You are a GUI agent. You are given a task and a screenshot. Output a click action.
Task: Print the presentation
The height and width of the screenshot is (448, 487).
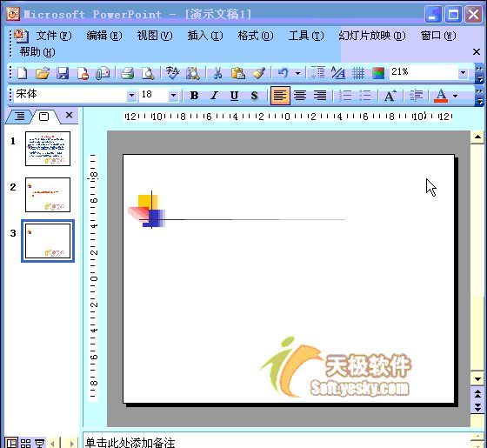click(x=127, y=73)
